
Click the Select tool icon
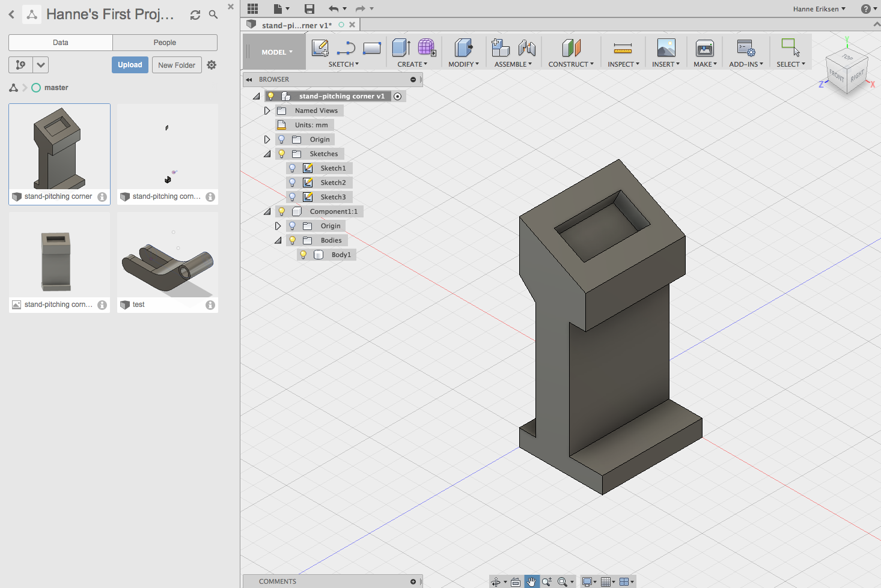pos(790,47)
